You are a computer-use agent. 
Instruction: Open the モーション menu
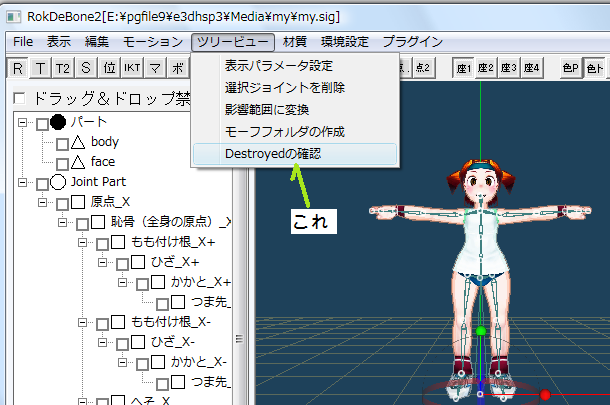coord(151,41)
